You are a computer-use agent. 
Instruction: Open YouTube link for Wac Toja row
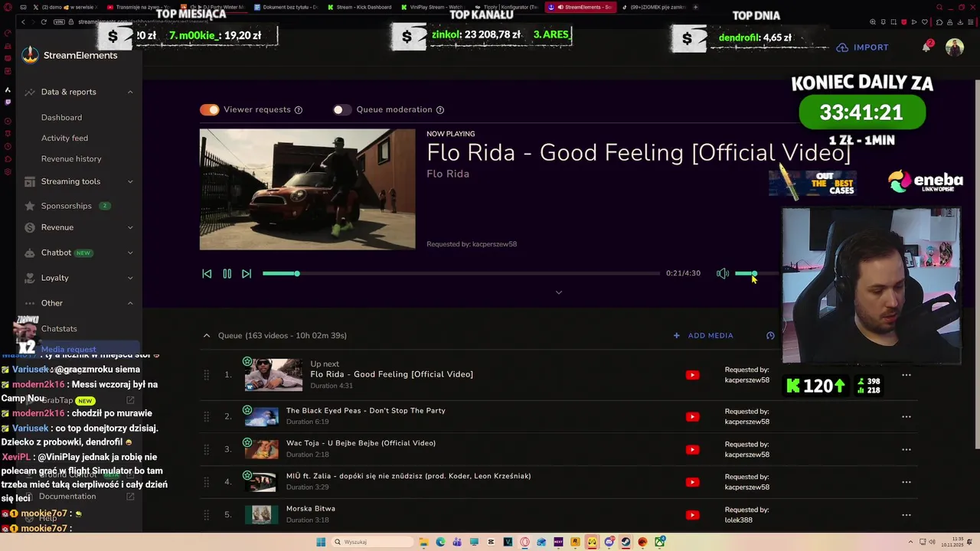(692, 449)
